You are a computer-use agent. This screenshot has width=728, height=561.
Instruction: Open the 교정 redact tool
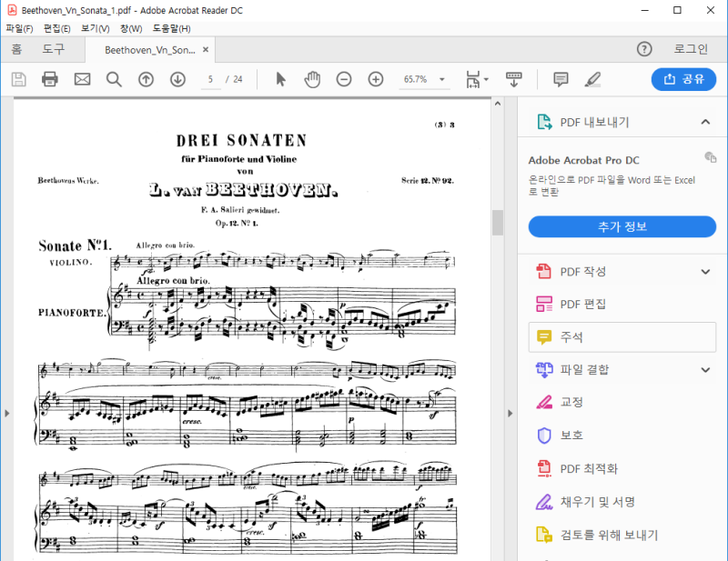coord(571,402)
